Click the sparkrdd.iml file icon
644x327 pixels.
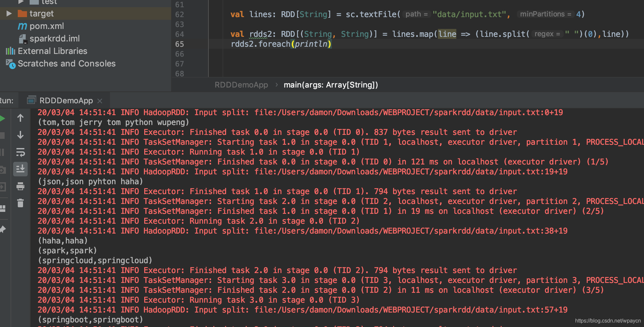point(22,39)
